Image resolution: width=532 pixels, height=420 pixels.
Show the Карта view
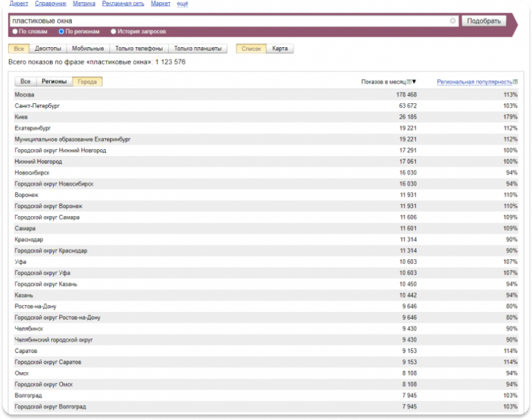click(x=281, y=49)
